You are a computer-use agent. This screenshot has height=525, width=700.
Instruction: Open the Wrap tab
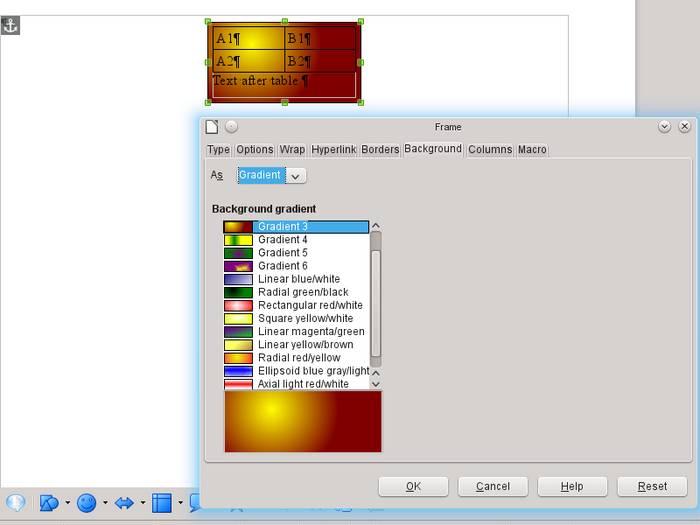point(292,150)
